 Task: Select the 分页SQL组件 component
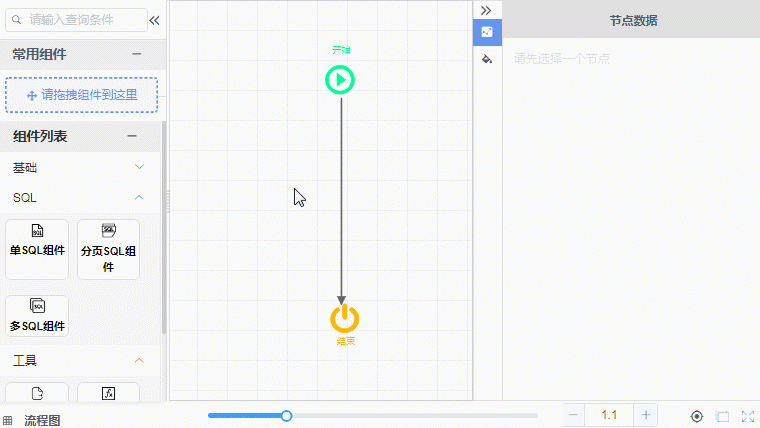[108, 249]
